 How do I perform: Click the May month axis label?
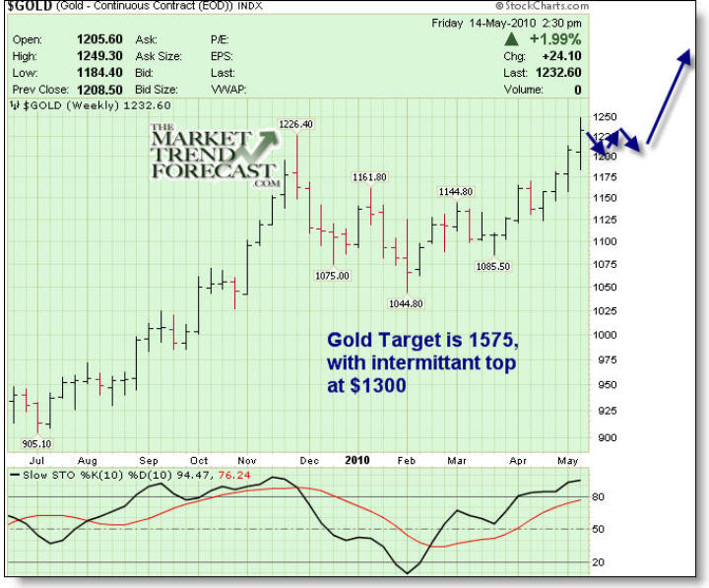pyautogui.click(x=567, y=460)
